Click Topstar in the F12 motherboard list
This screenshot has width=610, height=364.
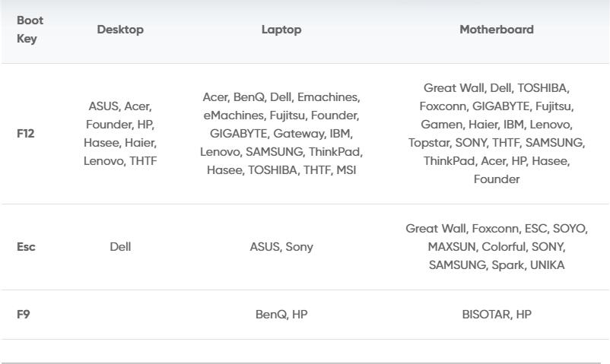[429, 143]
